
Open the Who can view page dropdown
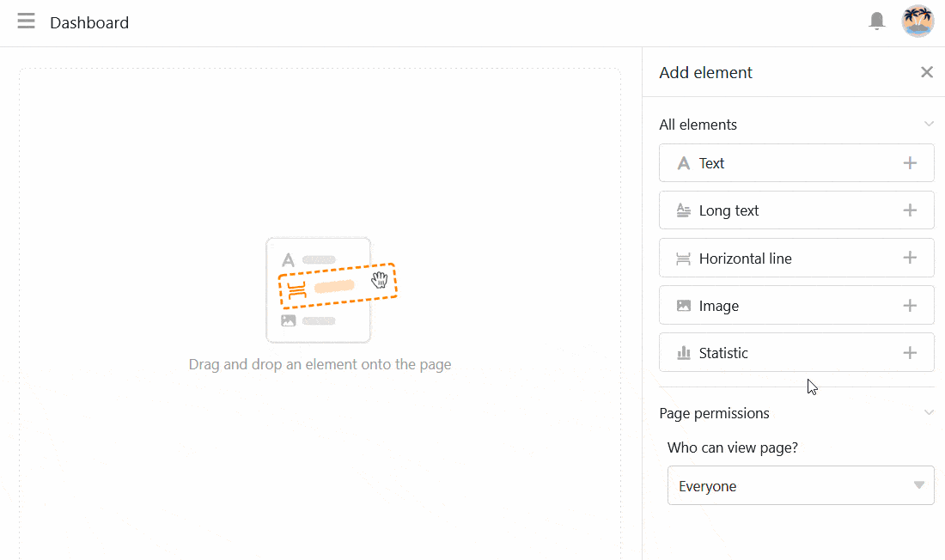800,486
